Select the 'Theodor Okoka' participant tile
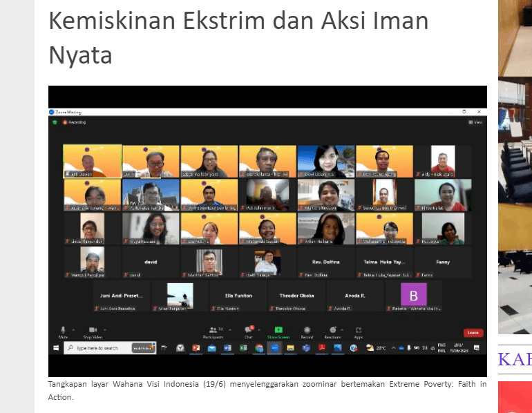The image size is (532, 413). (x=297, y=296)
